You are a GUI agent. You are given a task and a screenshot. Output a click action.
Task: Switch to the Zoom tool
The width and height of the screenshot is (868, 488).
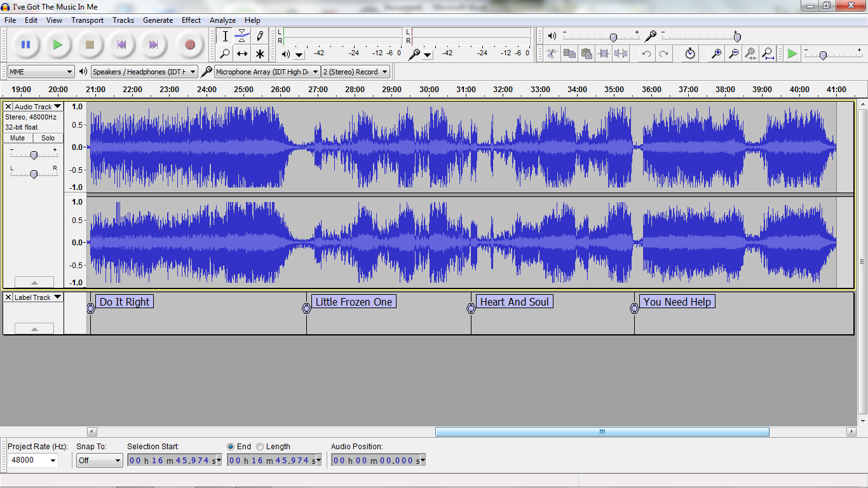[x=225, y=53]
